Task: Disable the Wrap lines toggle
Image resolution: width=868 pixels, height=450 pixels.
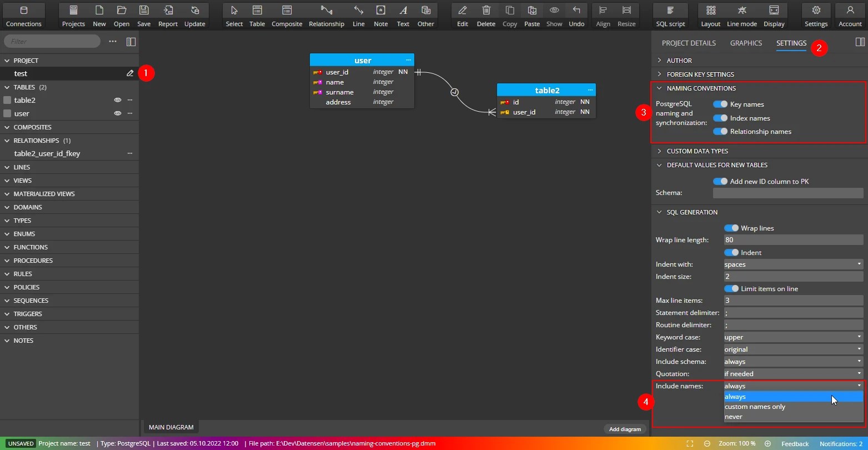Action: (731, 227)
